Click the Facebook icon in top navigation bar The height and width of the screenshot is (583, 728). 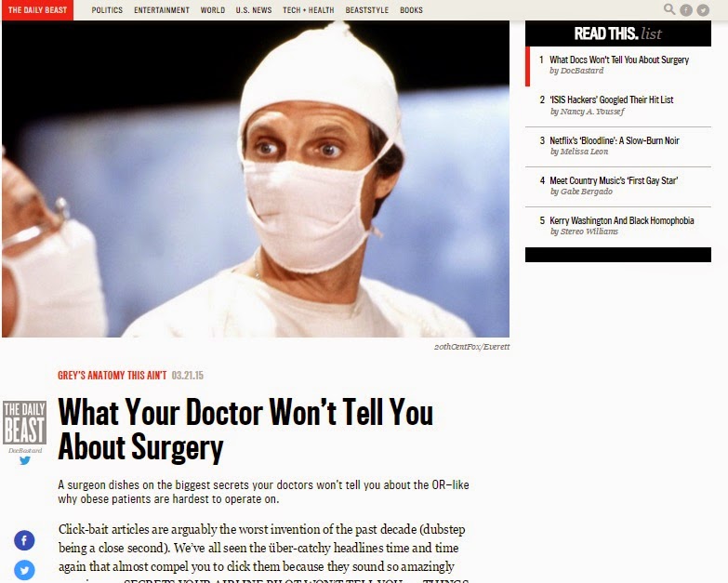(686, 9)
